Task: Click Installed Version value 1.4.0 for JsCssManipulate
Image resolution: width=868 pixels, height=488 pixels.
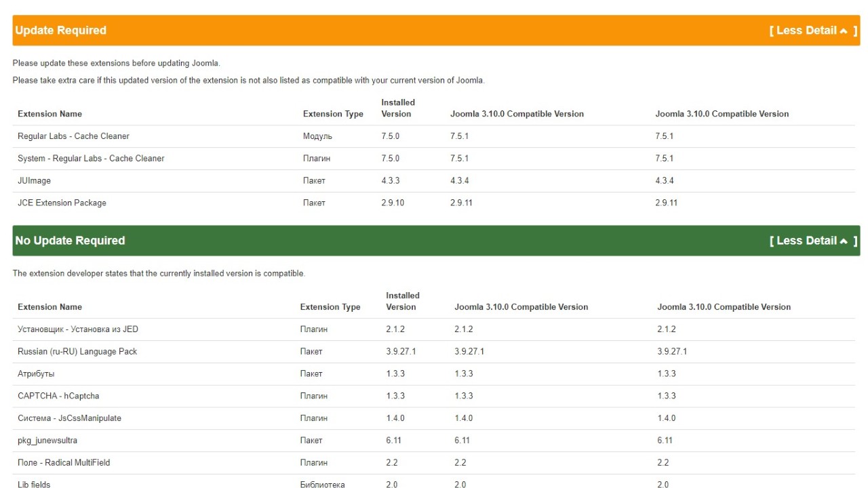Action: [395, 418]
